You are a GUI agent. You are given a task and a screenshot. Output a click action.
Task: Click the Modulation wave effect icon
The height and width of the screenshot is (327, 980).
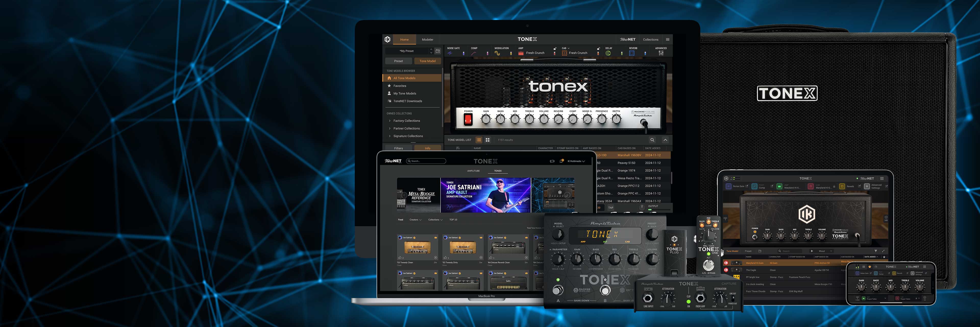click(x=497, y=53)
